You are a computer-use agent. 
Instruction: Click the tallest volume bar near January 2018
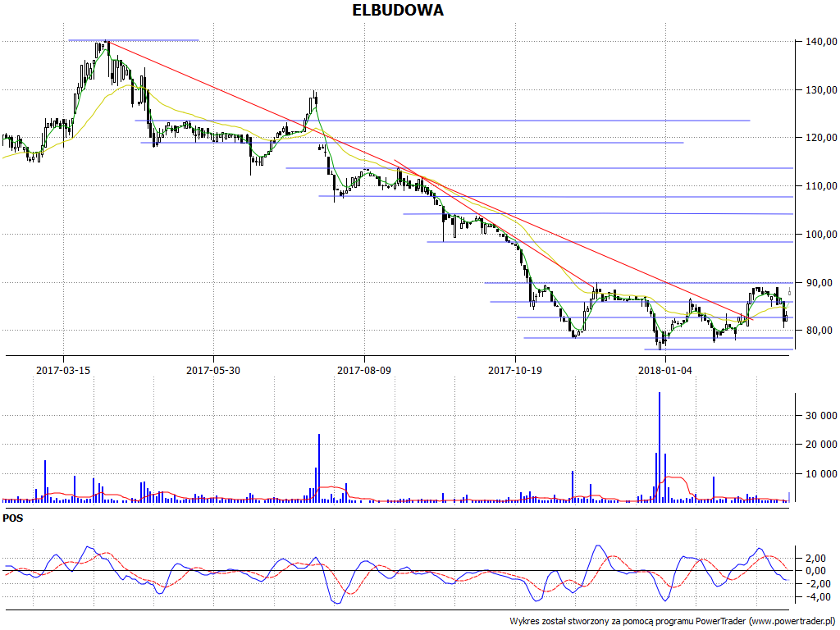(x=660, y=447)
